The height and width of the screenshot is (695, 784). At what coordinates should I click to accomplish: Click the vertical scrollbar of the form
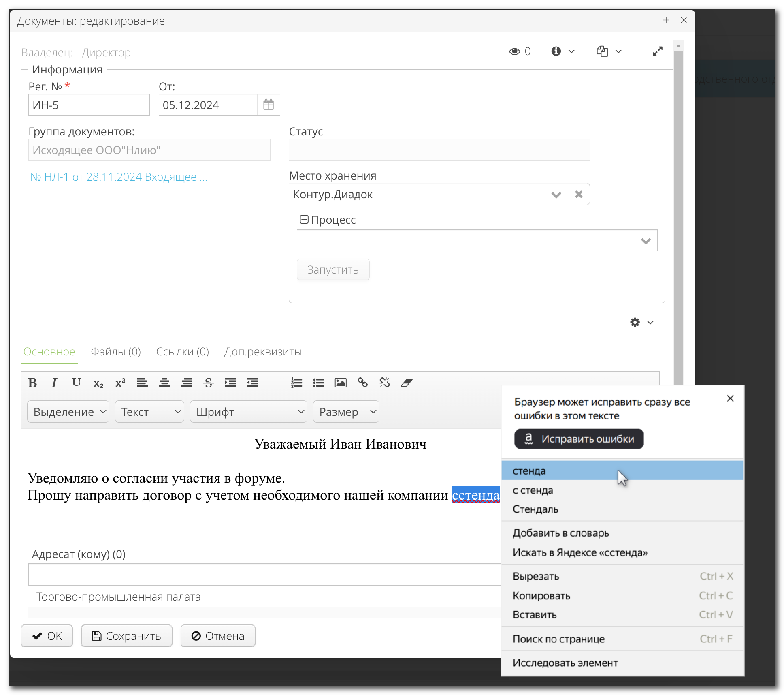point(678,203)
